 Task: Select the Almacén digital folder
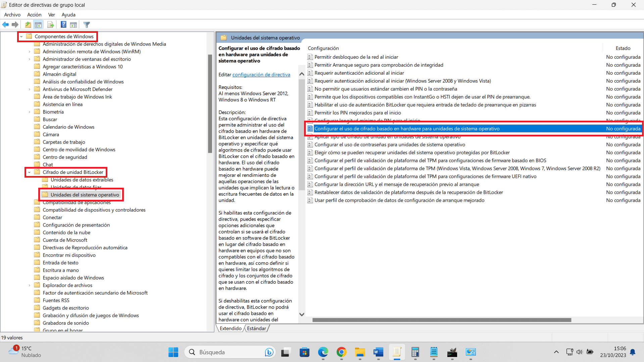[59, 74]
